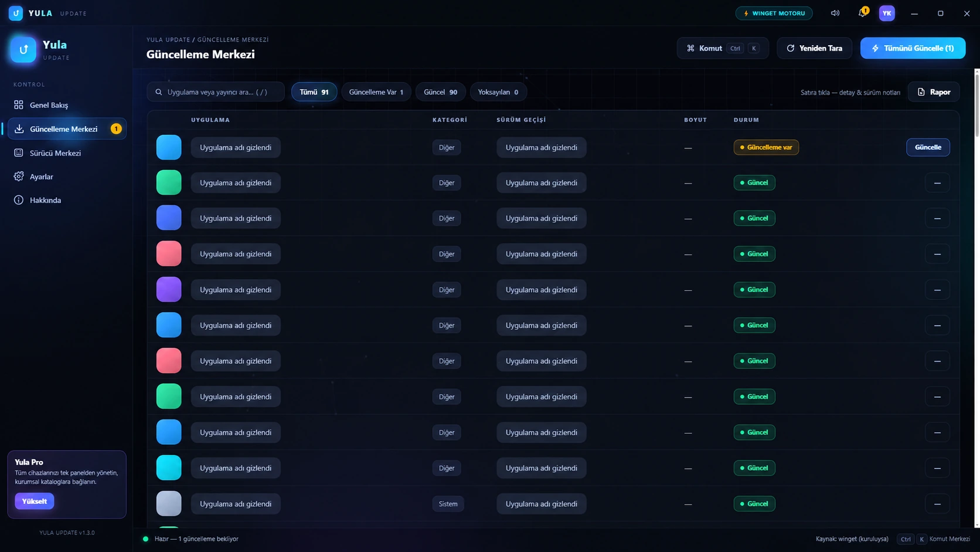Select Güncelleme Merkezi in sidebar
Screen dimensions: 980x552
pos(67,129)
